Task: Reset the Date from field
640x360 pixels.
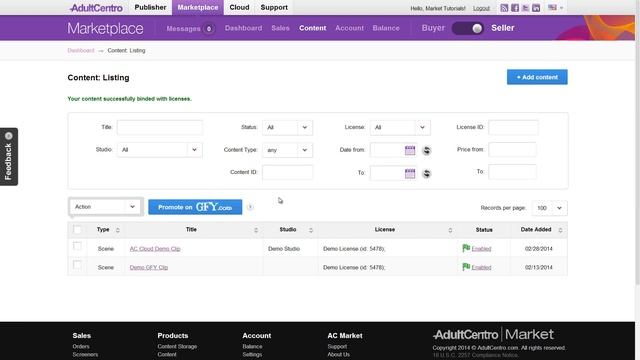Action: pos(427,150)
